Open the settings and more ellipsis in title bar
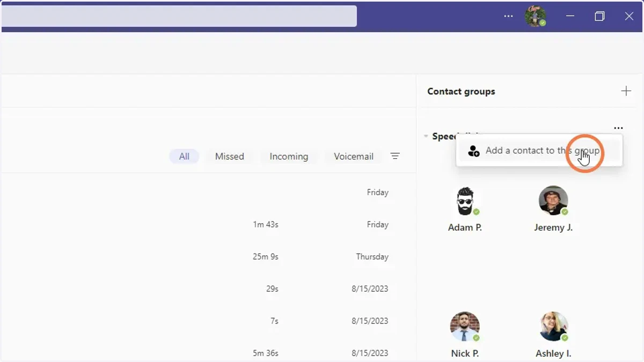 508,16
